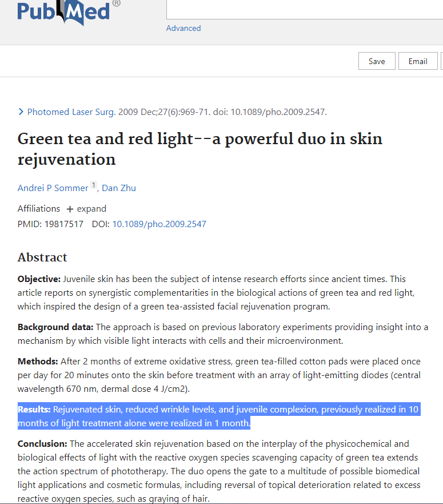Open author Andrei P Sommer link
This screenshot has height=504, width=443.
tap(53, 188)
